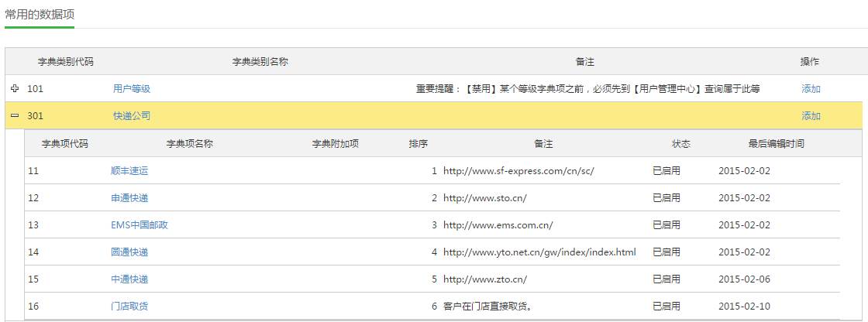Open 申通快递 dictionary item
This screenshot has height=322, width=868.
pos(129,197)
